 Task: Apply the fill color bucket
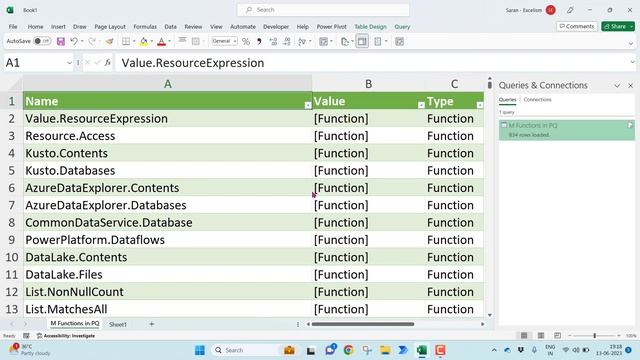tap(144, 41)
